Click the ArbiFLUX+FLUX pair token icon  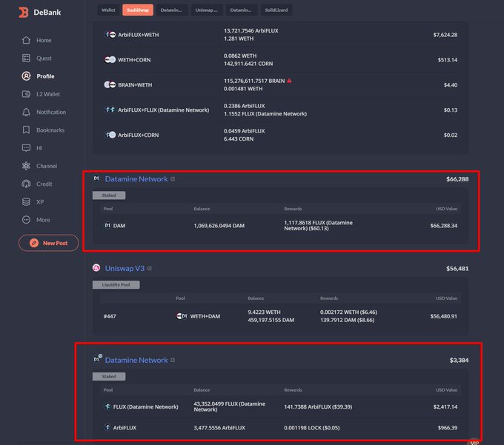pyautogui.click(x=110, y=110)
